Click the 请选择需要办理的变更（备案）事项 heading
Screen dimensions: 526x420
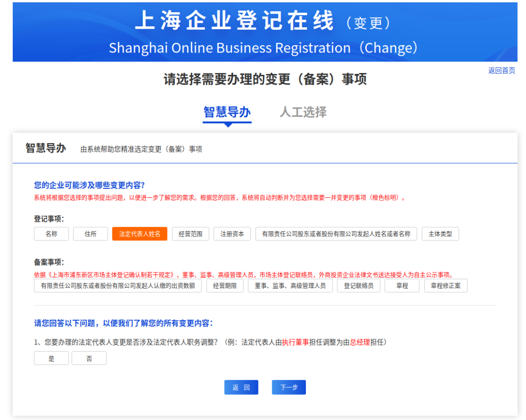point(265,79)
